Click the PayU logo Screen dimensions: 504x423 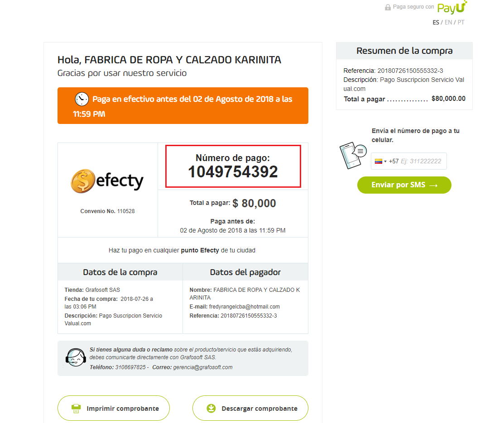452,7
